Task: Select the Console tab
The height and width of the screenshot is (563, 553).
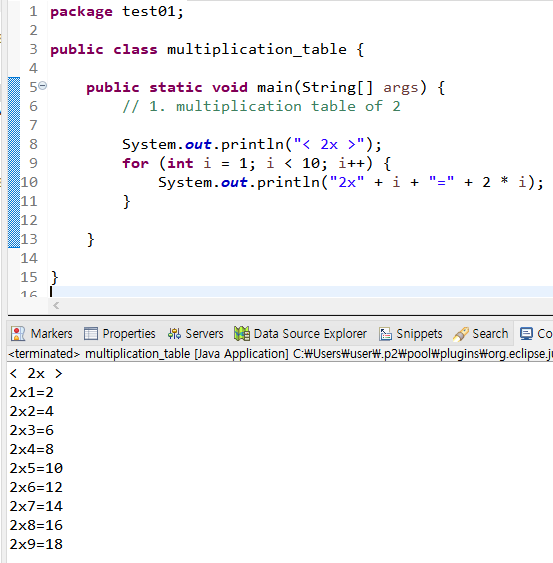Action: click(x=535, y=334)
